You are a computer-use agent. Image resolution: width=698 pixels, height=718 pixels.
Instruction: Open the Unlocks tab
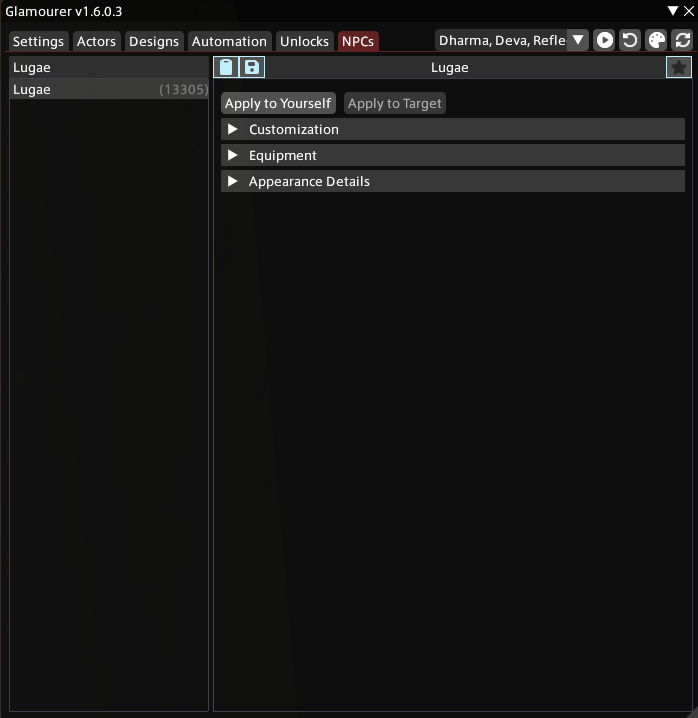pos(305,41)
